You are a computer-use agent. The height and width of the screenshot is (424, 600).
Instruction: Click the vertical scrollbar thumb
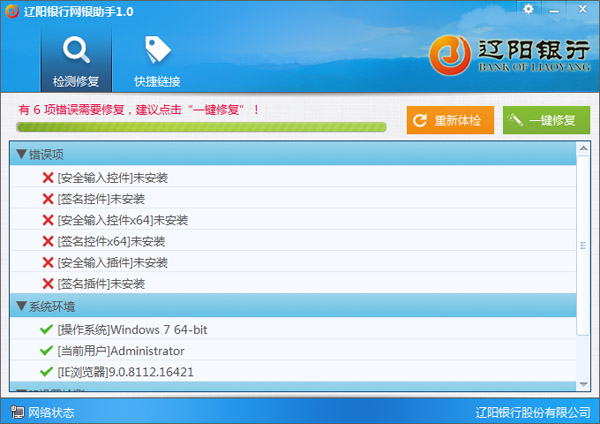point(583,245)
